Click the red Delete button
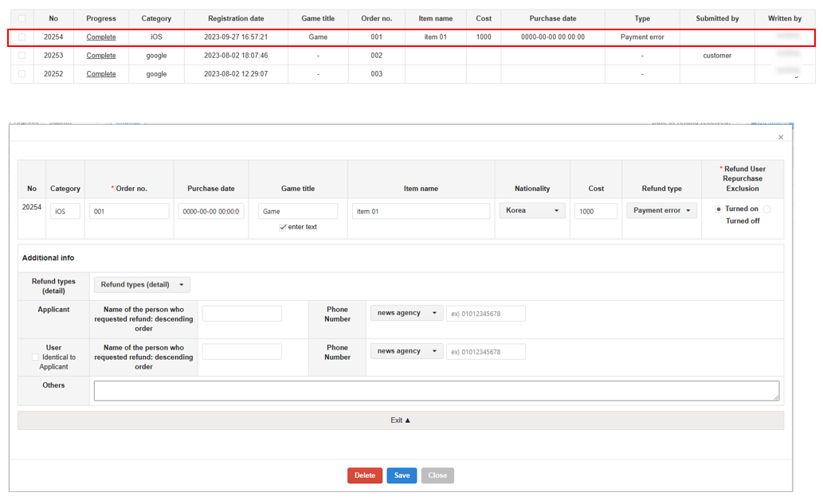This screenshot has width=823, height=504. 364,475
